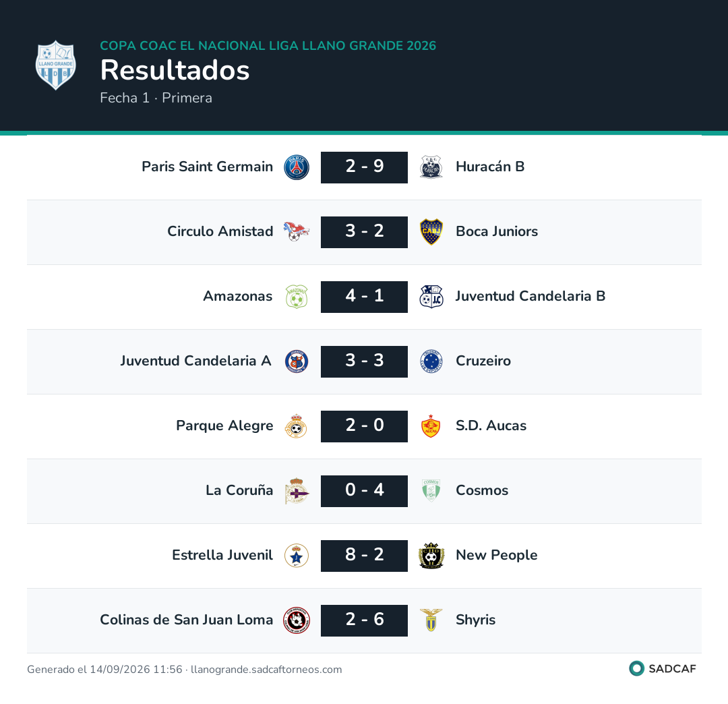This screenshot has width=728, height=704.
Task: Click the Cruzeiro blue star crest
Action: click(x=431, y=361)
